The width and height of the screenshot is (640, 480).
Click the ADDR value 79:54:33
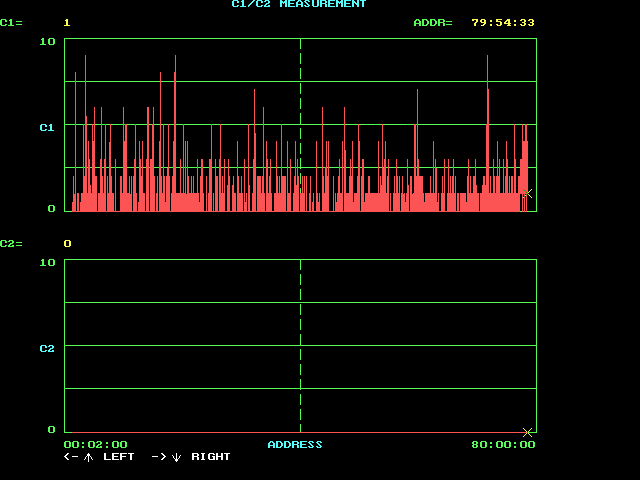pos(503,22)
